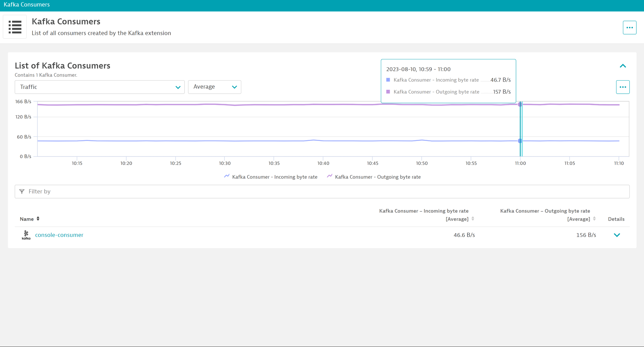Click the Kafka Consumers breadcrumb in top bar
644x347 pixels.
[x=27, y=5]
